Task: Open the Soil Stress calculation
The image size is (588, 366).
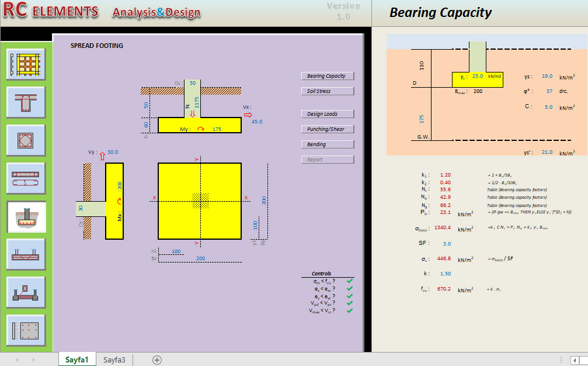Action: [x=327, y=91]
